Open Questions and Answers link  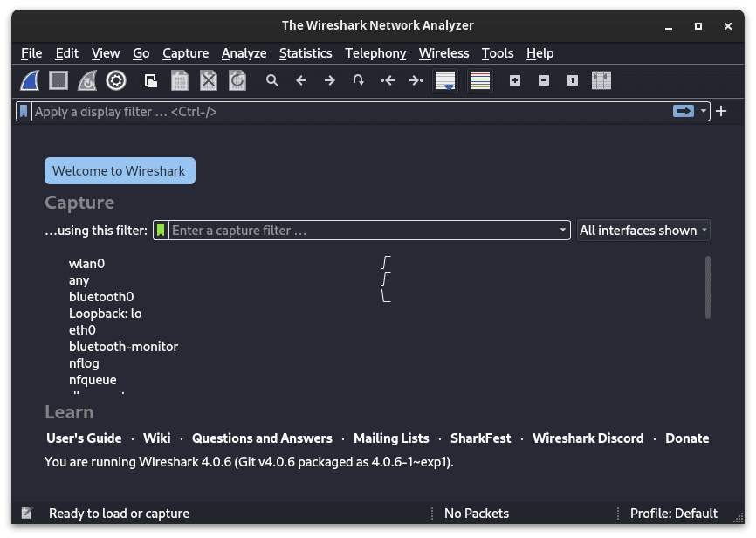[262, 438]
